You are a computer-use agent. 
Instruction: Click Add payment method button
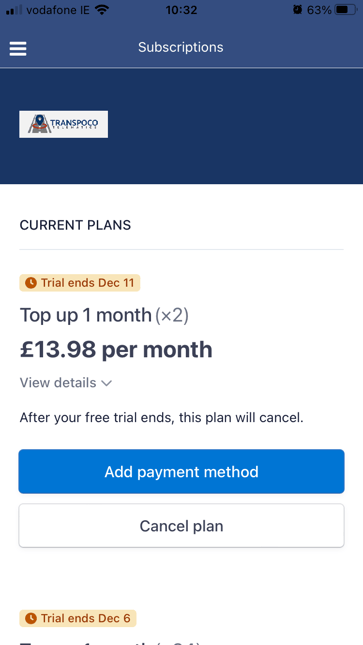coord(182,471)
